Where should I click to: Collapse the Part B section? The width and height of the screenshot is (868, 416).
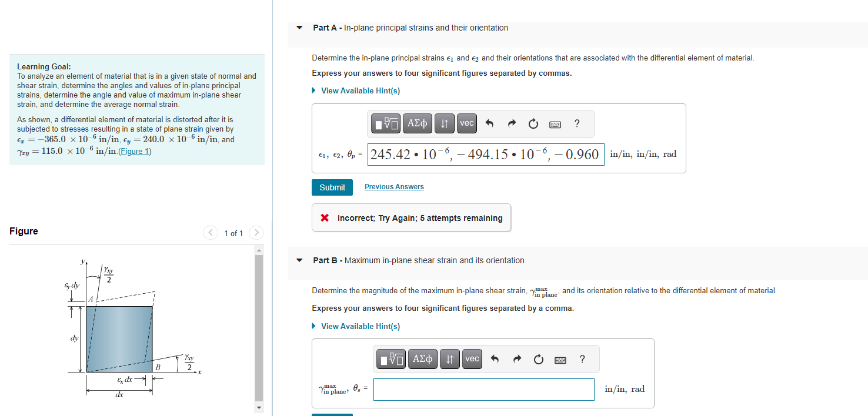pyautogui.click(x=299, y=260)
